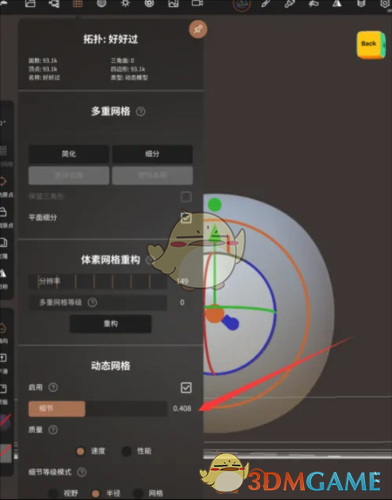Open the files menu icon in top toolbar

click(x=30, y=4)
